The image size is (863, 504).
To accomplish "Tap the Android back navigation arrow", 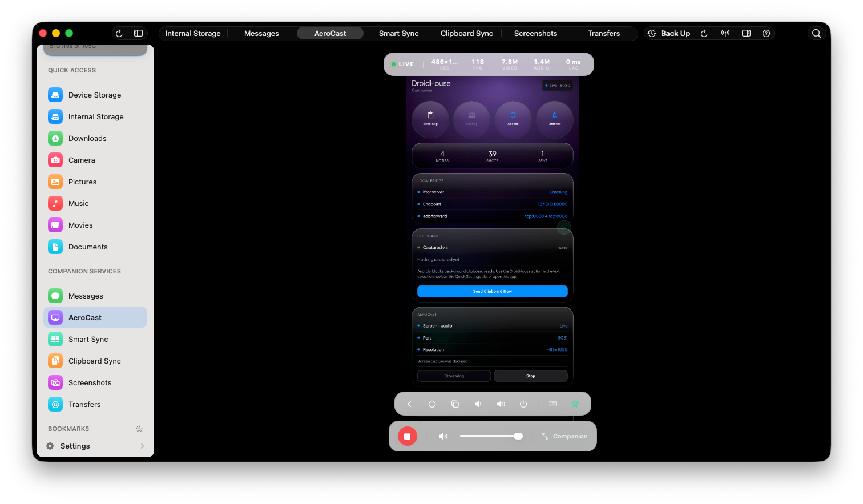I will (x=409, y=404).
